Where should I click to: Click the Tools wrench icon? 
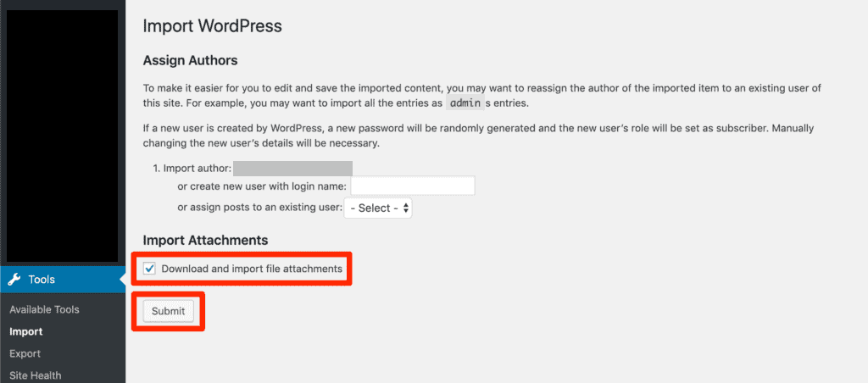(x=14, y=280)
